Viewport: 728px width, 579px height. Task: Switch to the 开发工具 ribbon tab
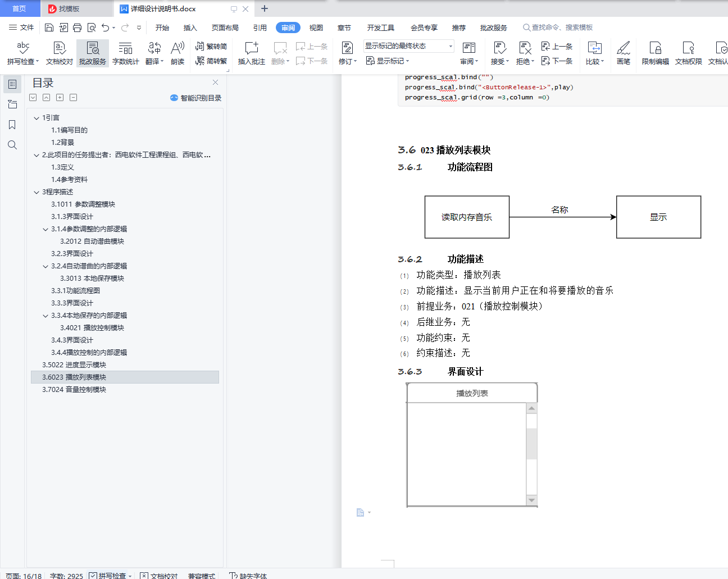tap(381, 28)
